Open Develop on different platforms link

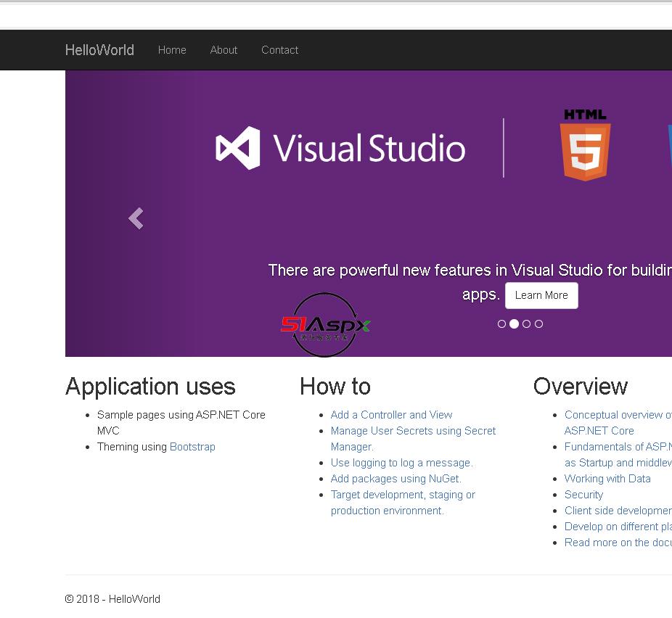point(618,527)
